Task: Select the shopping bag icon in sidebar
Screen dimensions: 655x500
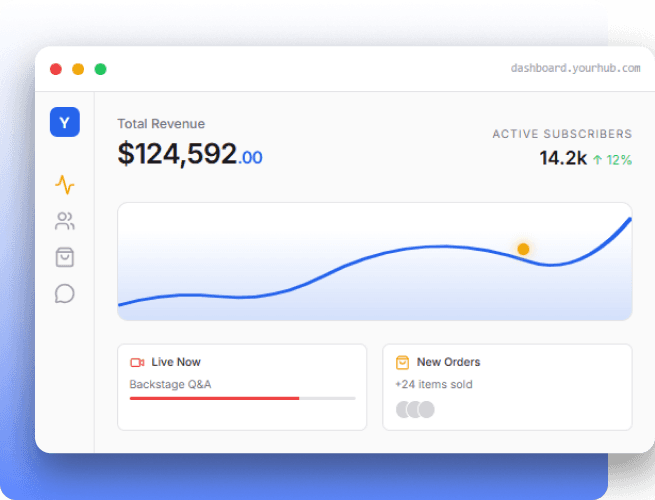Action: [x=65, y=257]
